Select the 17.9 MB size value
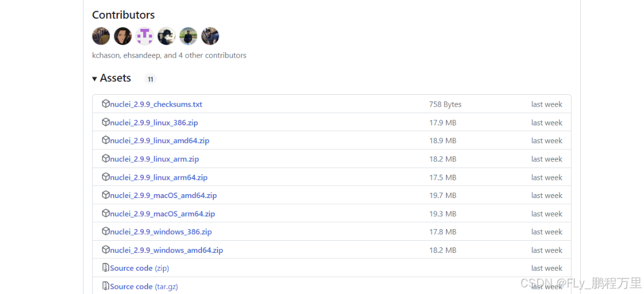 click(443, 123)
